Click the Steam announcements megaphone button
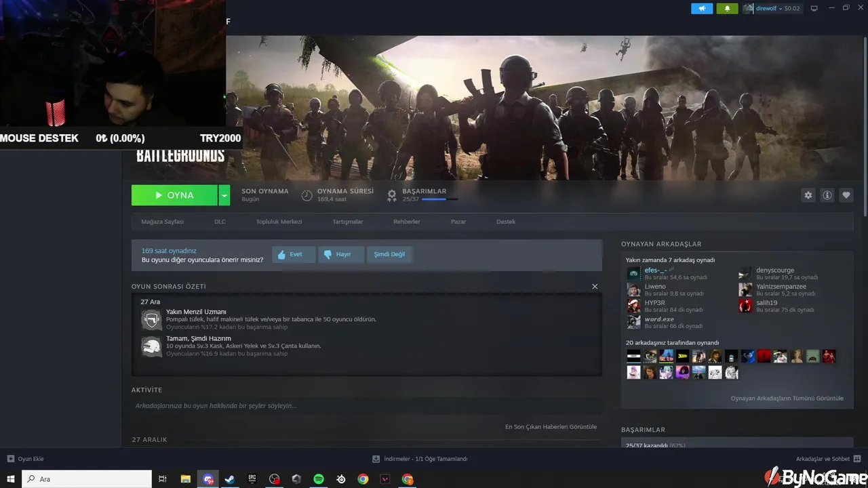 (702, 8)
